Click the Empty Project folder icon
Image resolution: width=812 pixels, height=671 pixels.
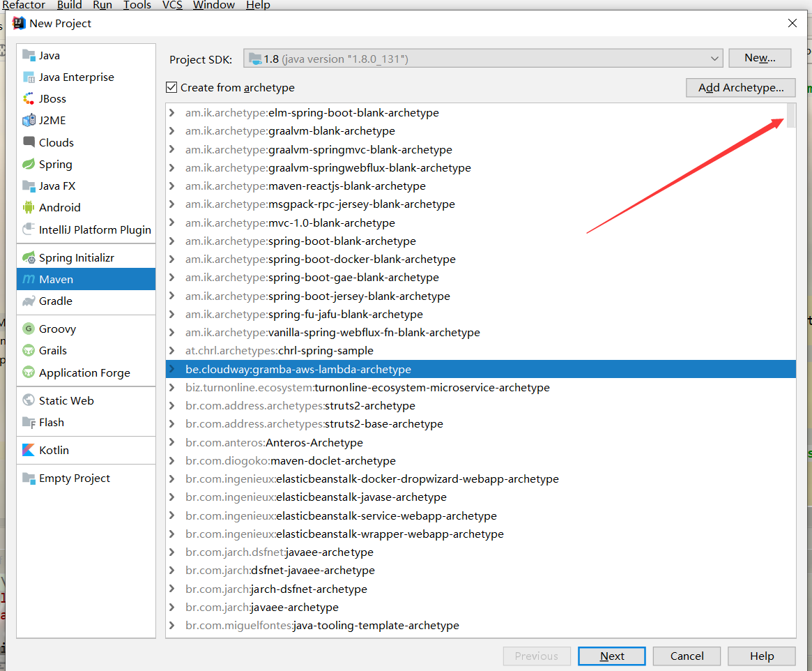[29, 478]
